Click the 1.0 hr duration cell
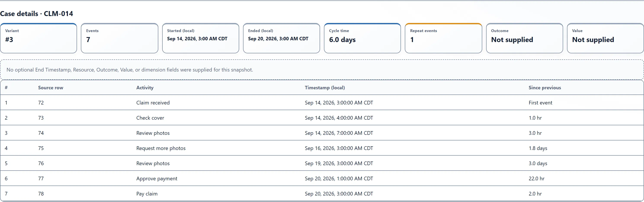The image size is (644, 202). [535, 118]
